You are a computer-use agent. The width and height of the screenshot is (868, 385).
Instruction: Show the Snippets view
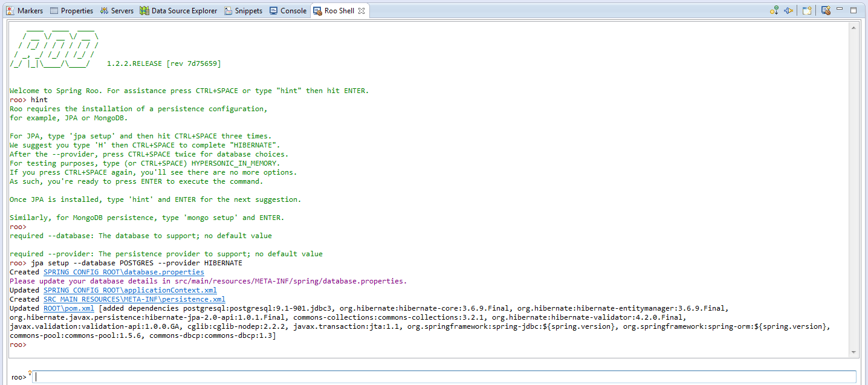click(x=243, y=11)
